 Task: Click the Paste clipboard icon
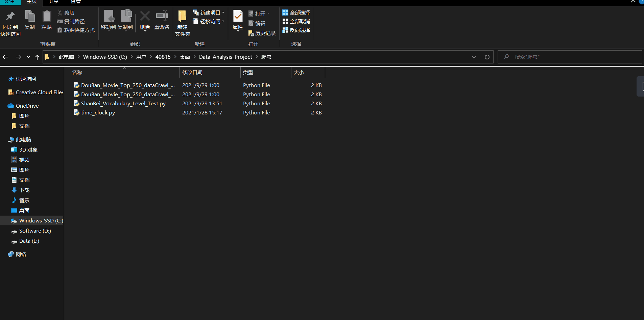point(47,17)
